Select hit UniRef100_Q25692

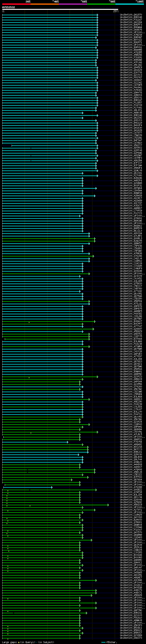pos(131,502)
